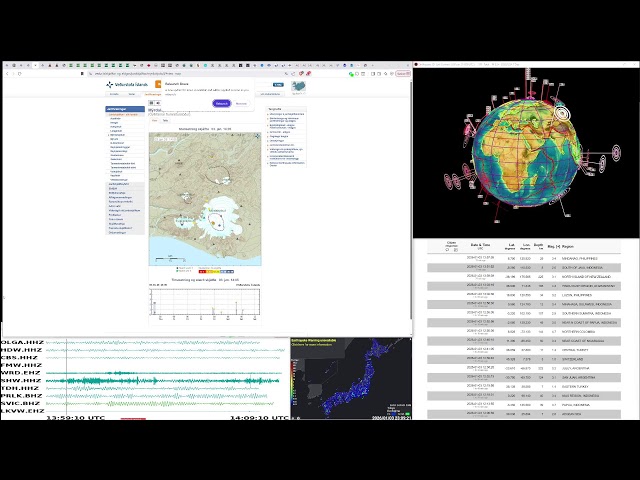
Task: Sort table by Region column
Action: (x=568, y=247)
